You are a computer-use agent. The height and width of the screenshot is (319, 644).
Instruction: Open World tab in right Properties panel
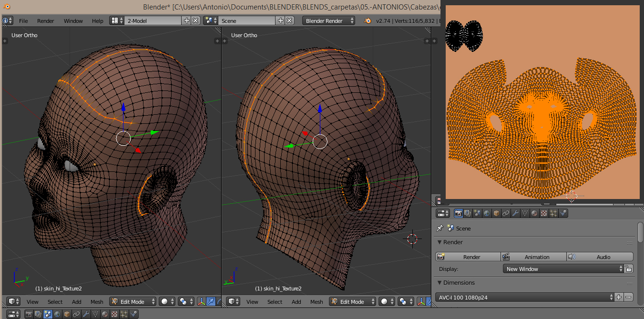pyautogui.click(x=487, y=213)
